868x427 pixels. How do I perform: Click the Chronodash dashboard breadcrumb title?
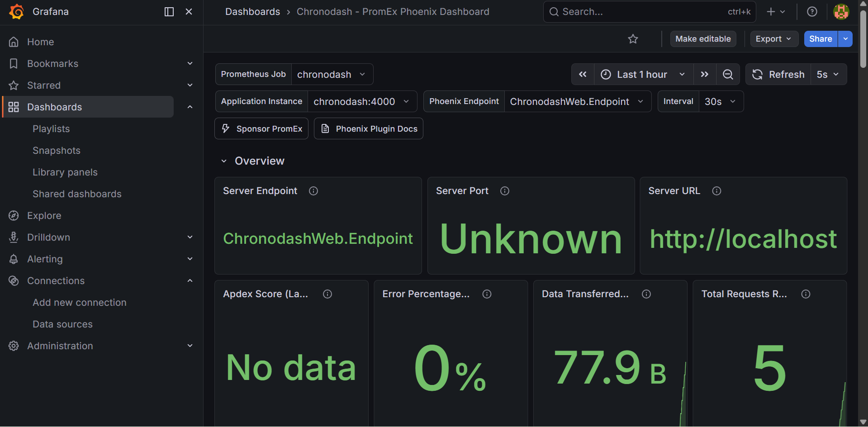click(x=393, y=12)
